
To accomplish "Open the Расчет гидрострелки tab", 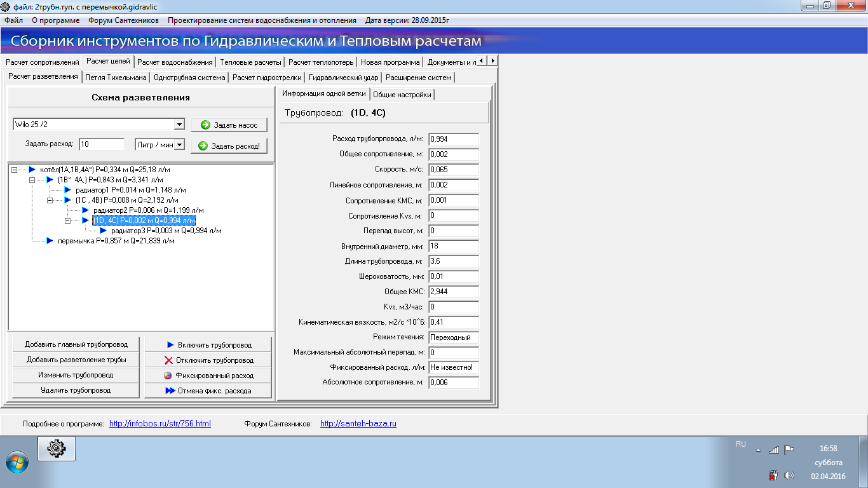I will pos(267,78).
